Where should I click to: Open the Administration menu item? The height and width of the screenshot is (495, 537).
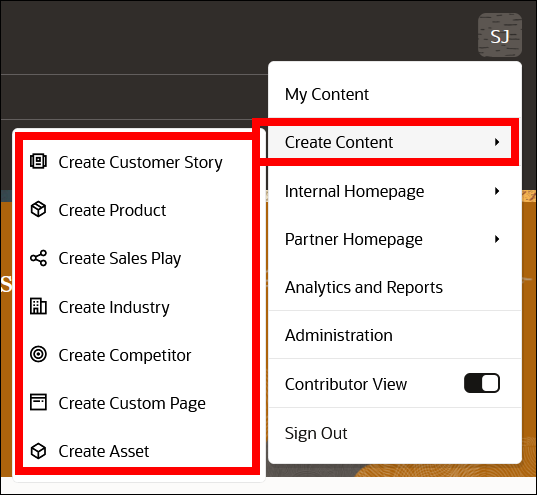point(395,335)
